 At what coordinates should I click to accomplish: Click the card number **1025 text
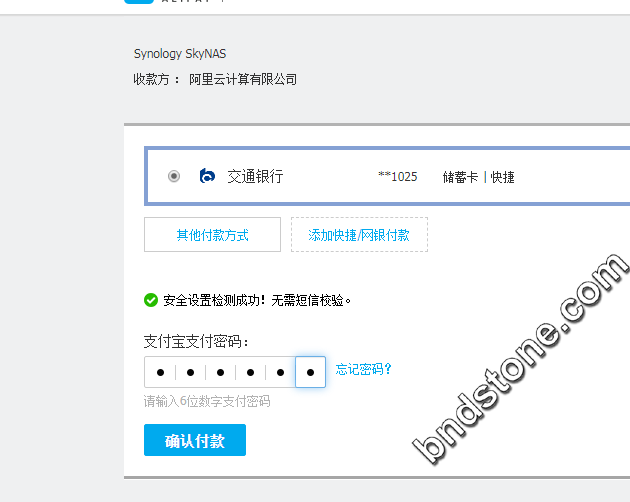point(398,176)
